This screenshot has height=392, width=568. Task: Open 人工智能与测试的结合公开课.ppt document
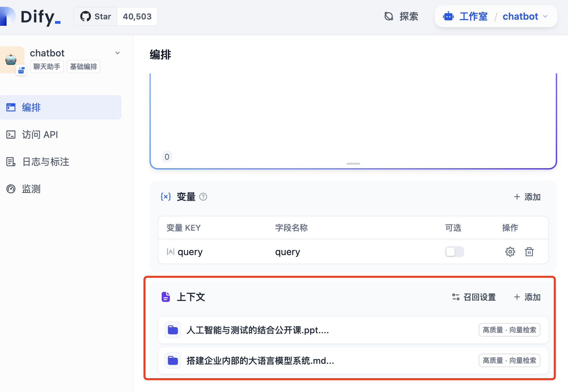tap(258, 329)
